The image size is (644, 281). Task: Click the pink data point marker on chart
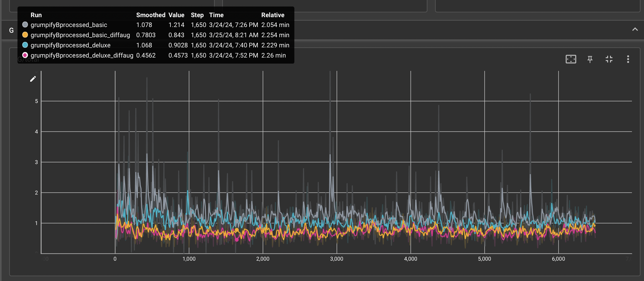237,240
